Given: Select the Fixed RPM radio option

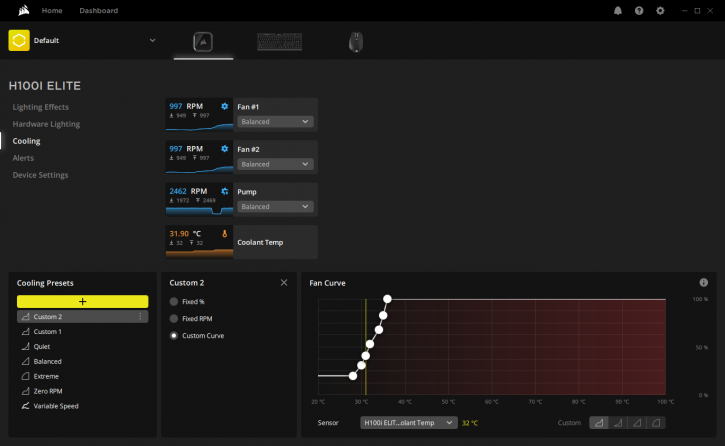Looking at the screenshot, I should tap(174, 318).
